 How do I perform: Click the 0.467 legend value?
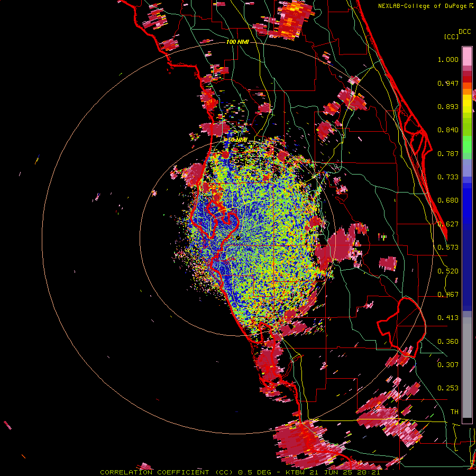coord(448,295)
